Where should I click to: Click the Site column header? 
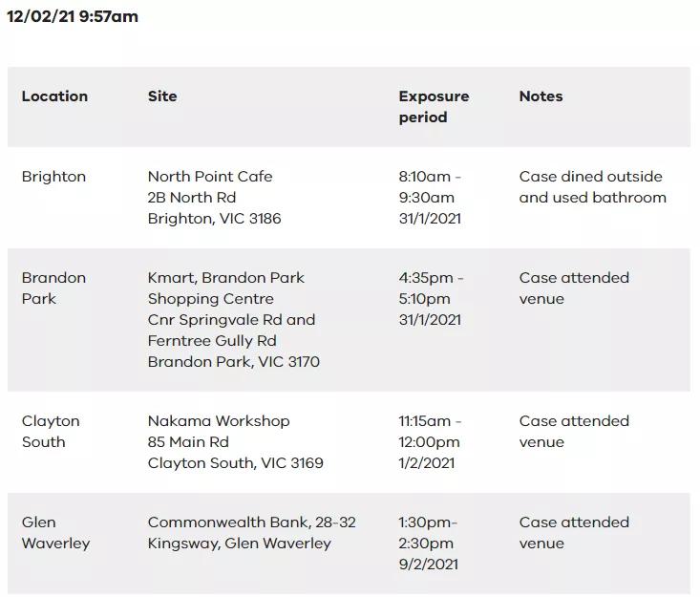(162, 96)
